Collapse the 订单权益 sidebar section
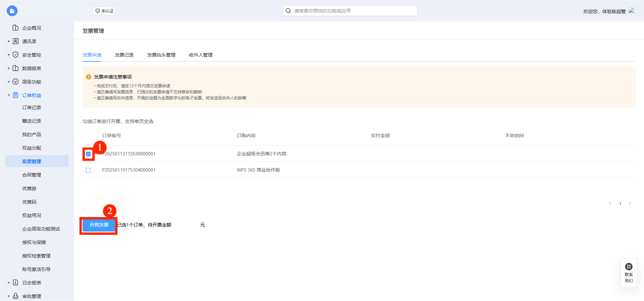Image resolution: width=644 pixels, height=301 pixels. [9, 95]
